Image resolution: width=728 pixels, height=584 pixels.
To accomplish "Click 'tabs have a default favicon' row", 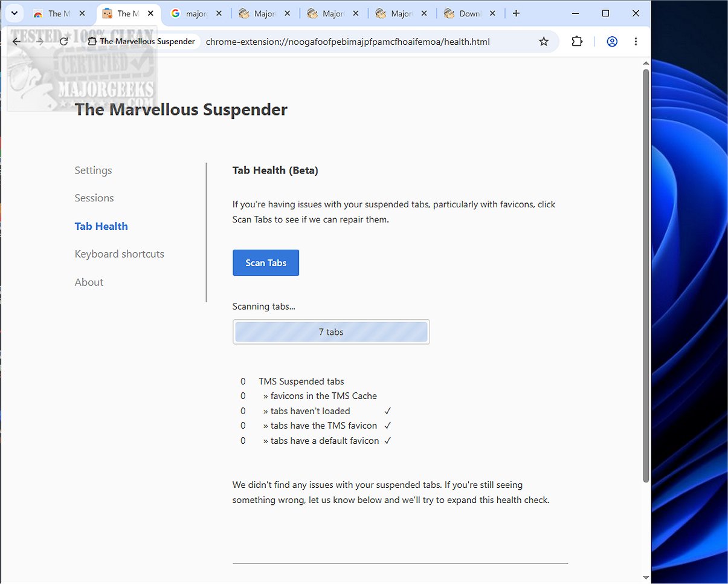I will 321,441.
